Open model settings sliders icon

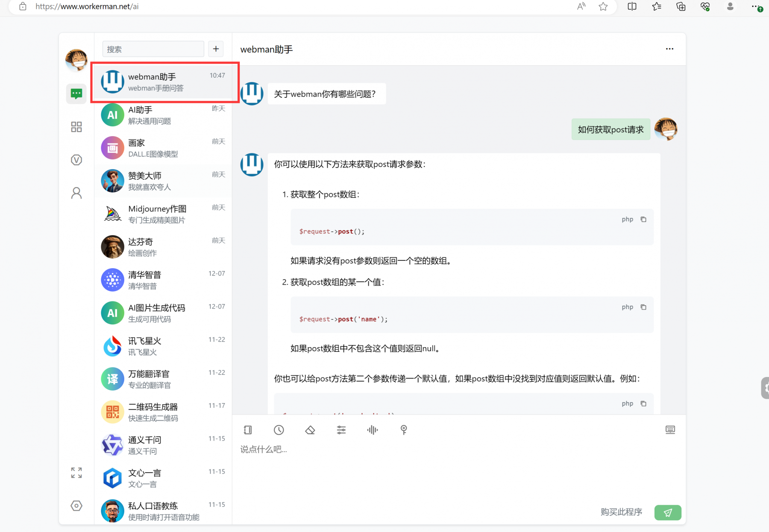341,430
